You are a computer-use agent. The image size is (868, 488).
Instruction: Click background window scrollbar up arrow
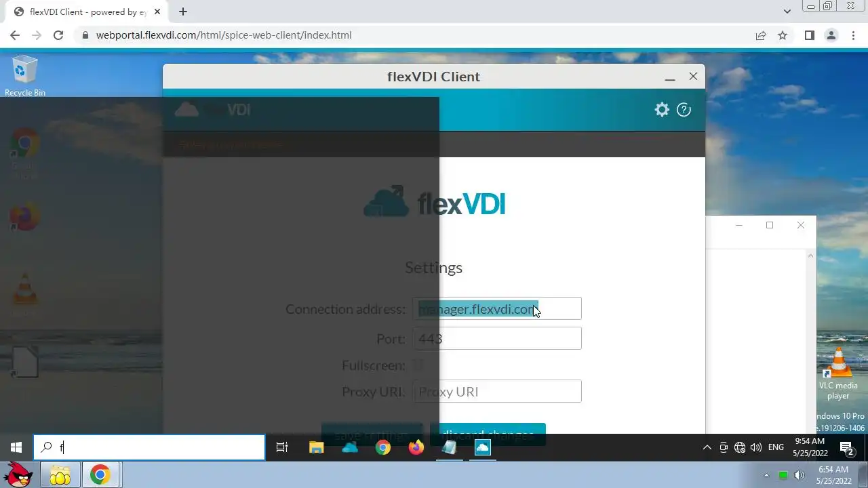coord(810,256)
